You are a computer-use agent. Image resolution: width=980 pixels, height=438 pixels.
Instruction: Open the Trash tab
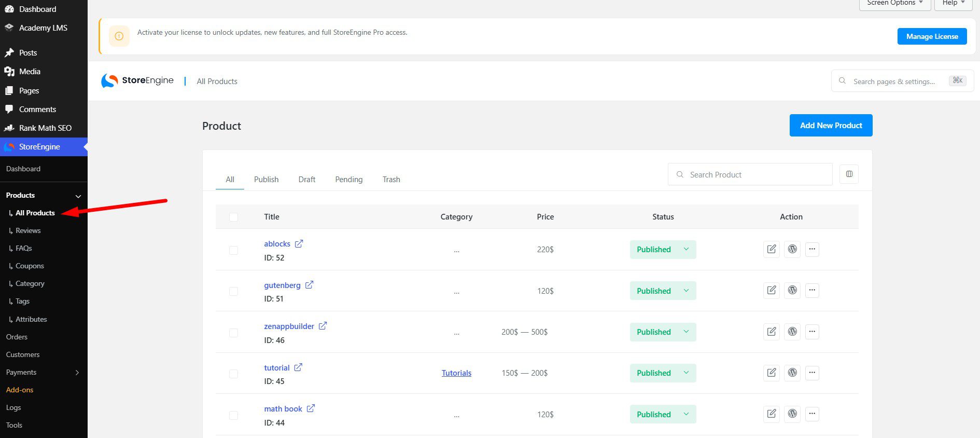tap(391, 180)
